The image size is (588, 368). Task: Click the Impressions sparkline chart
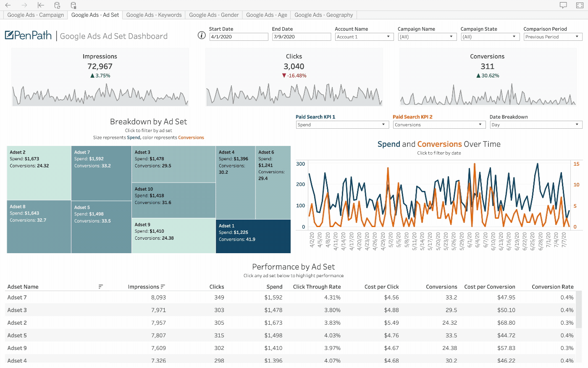pyautogui.click(x=100, y=95)
